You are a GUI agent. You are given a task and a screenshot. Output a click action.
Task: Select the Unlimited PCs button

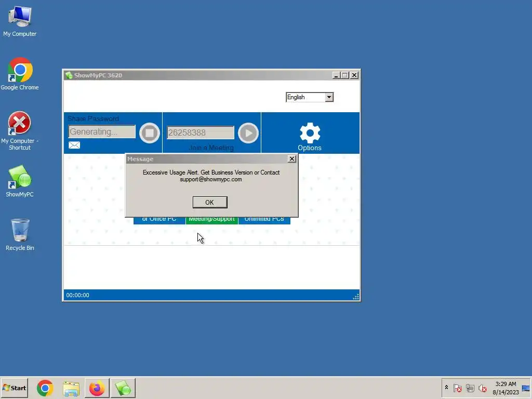264,220
